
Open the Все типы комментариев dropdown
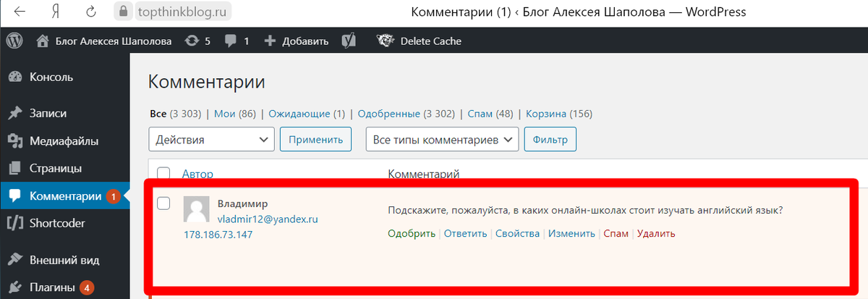click(443, 139)
